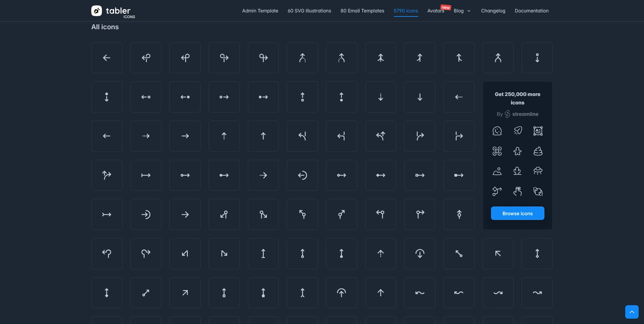Viewport: 644px width, 324px height.
Task: Go to 60 SVG Illustrations
Action: tap(309, 11)
